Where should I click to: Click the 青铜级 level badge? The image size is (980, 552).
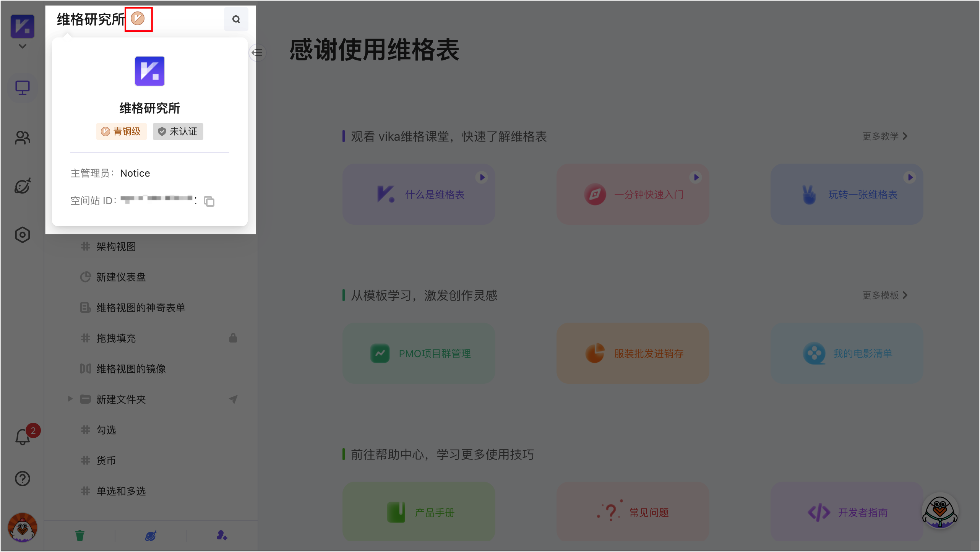click(x=121, y=132)
